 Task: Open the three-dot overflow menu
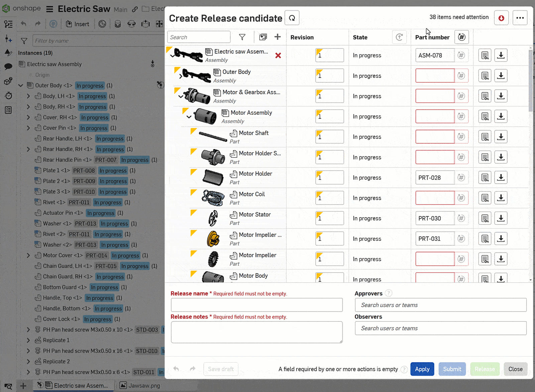pos(520,17)
